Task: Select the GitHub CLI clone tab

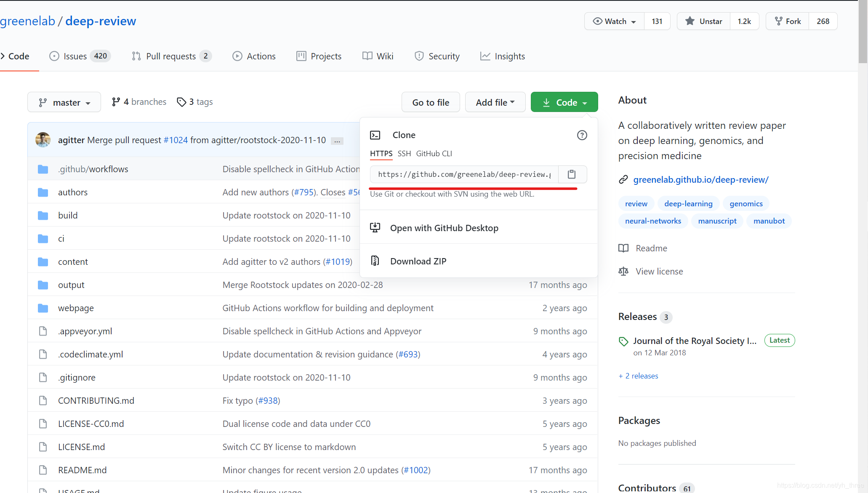Action: click(x=434, y=154)
